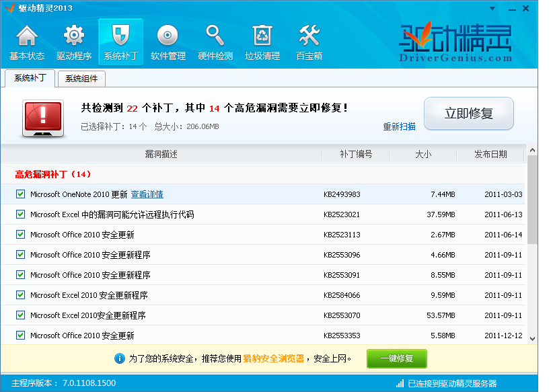Select the 系统补丁 shield icon
551x392 pixels.
(121, 42)
